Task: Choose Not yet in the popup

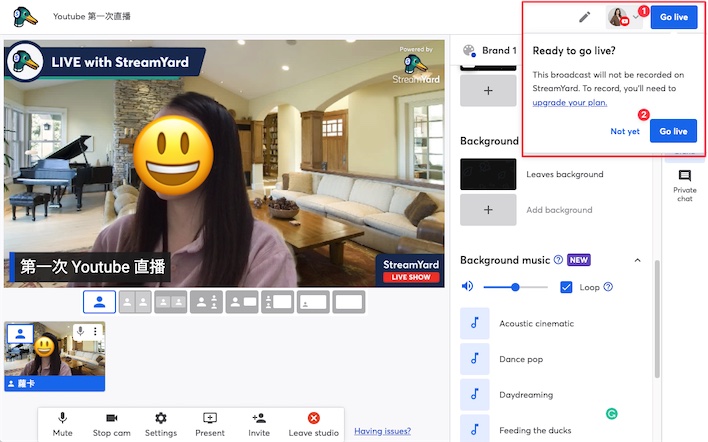Action: coord(625,131)
